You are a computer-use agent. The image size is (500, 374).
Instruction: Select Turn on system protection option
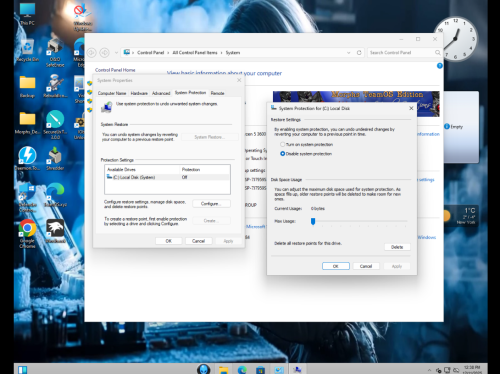pyautogui.click(x=283, y=144)
